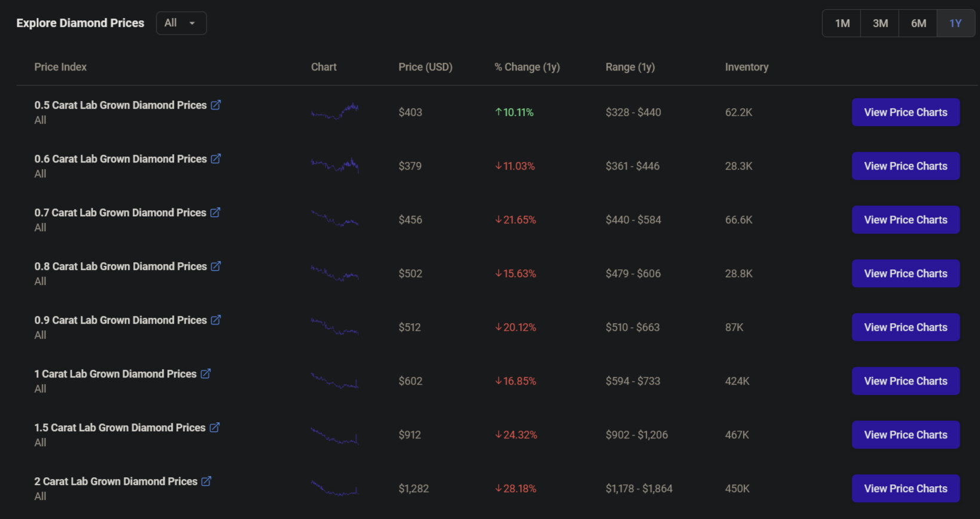
Task: Expand the All filter dropdown
Action: tap(181, 23)
